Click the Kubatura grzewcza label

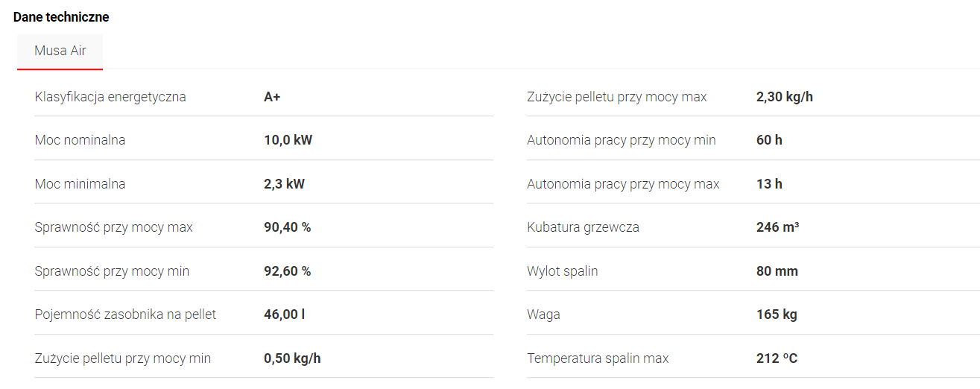click(x=583, y=227)
